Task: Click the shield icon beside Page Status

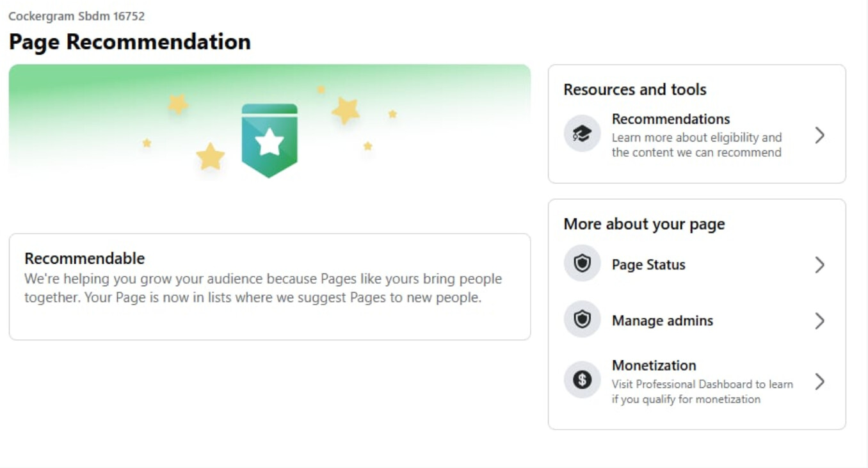Action: click(x=582, y=263)
